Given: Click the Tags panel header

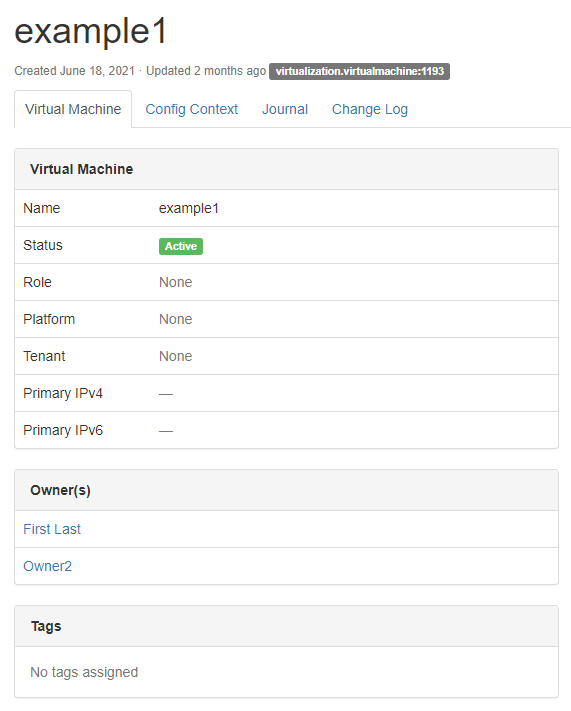Looking at the screenshot, I should click(286, 626).
